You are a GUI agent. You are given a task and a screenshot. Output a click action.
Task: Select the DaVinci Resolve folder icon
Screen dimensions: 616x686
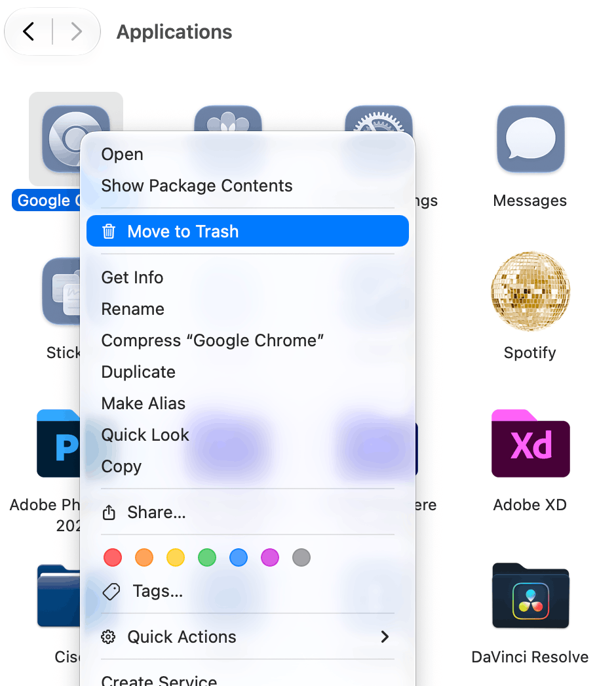530,595
